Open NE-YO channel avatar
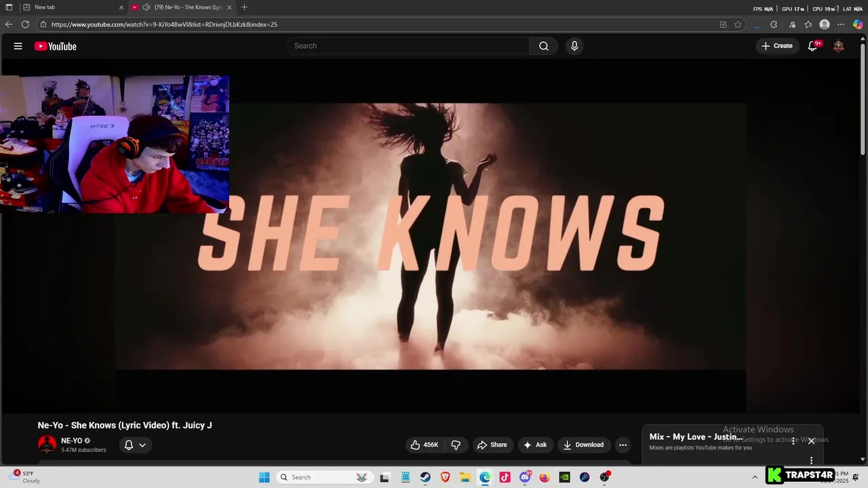This screenshot has height=488, width=868. pos(47,445)
